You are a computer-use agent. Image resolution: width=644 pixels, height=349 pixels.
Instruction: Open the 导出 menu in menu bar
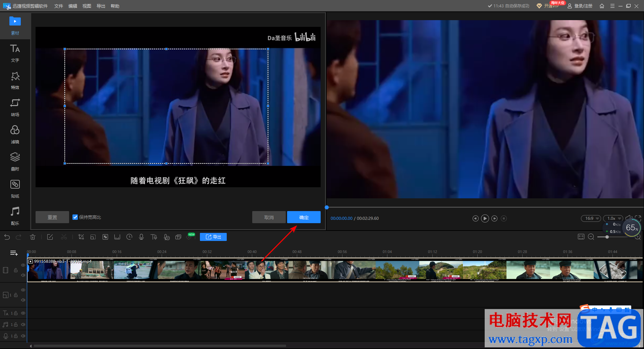pos(101,6)
